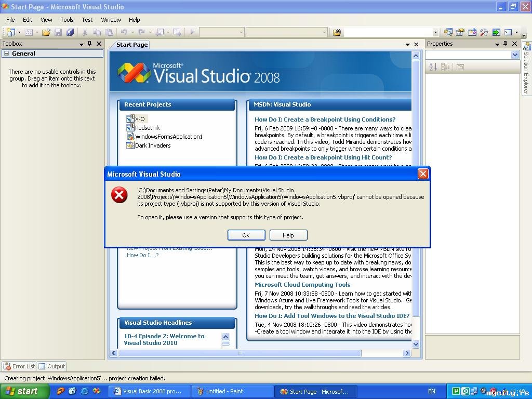Switch to untitled - Paint taskbar window
Viewport: 532px width, 399px height.
click(x=232, y=391)
